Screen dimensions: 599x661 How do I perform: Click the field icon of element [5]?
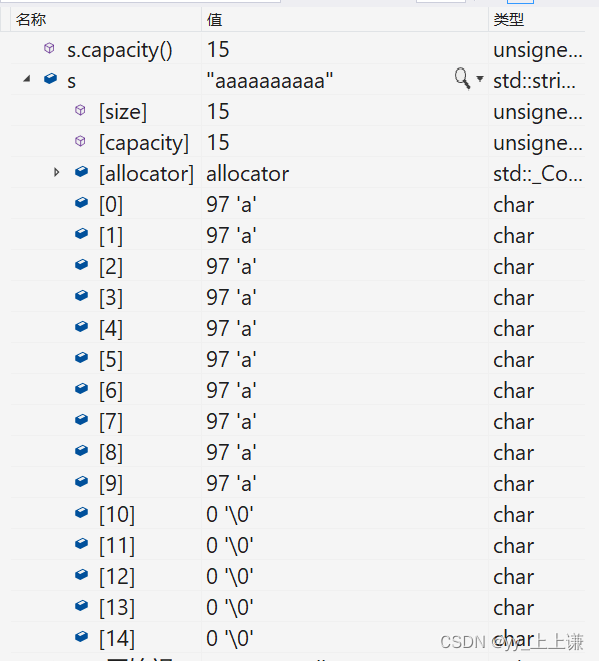tap(81, 357)
